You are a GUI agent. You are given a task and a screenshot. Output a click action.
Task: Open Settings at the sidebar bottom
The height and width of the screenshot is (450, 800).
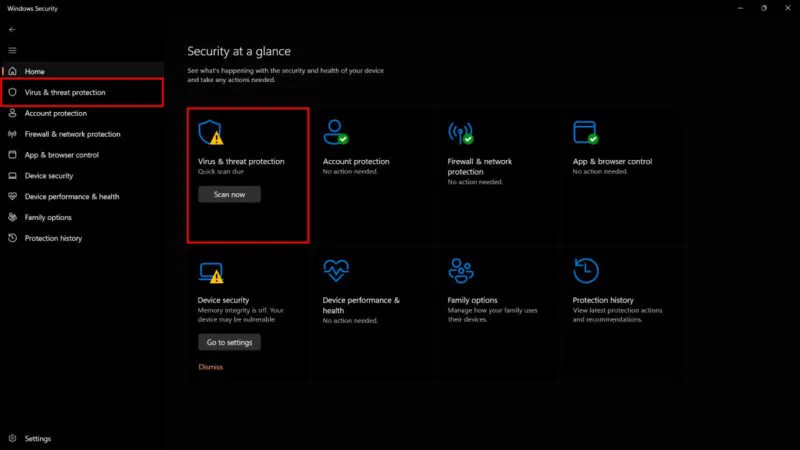coord(83,438)
